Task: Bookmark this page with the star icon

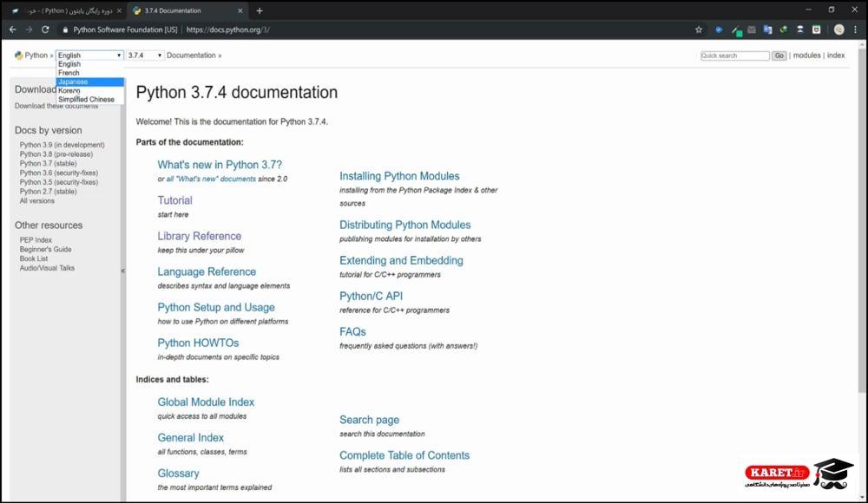Action: (x=699, y=29)
